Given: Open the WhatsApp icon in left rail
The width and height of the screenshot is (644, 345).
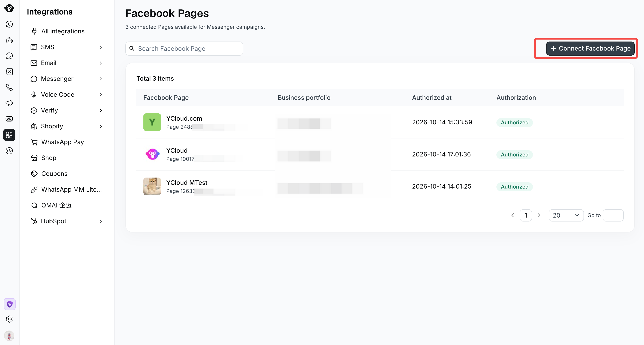Looking at the screenshot, I should [9, 24].
